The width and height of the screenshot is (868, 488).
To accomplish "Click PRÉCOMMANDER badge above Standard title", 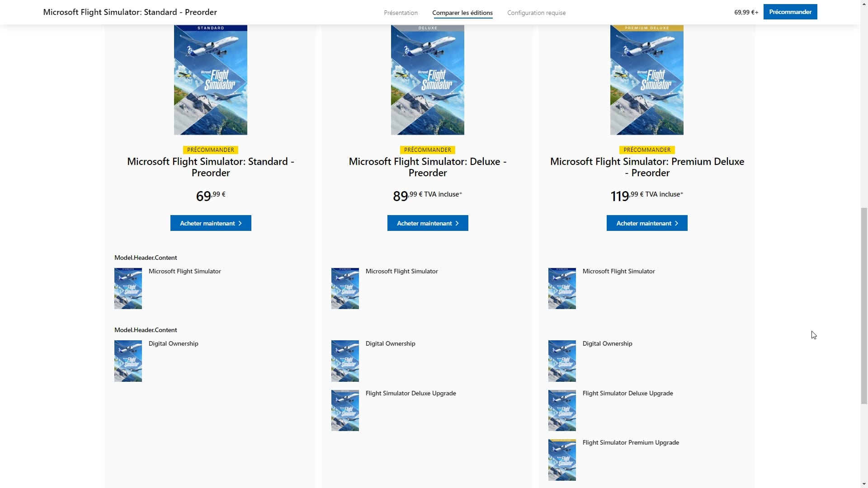I will tap(211, 150).
